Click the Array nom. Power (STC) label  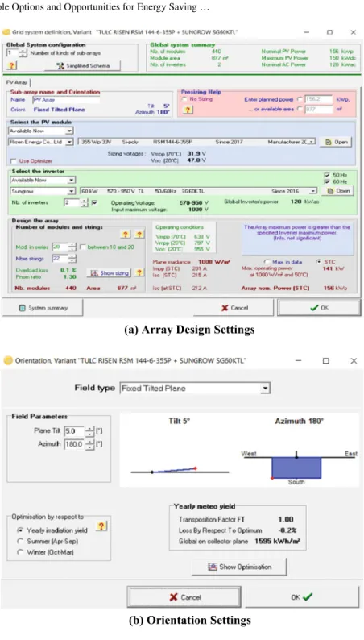tap(275, 289)
